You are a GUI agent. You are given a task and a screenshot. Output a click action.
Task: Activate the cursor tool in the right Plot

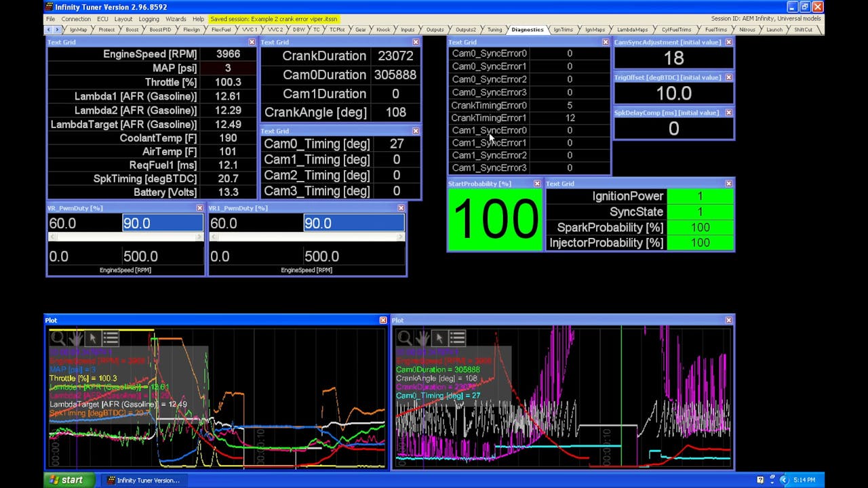(439, 338)
